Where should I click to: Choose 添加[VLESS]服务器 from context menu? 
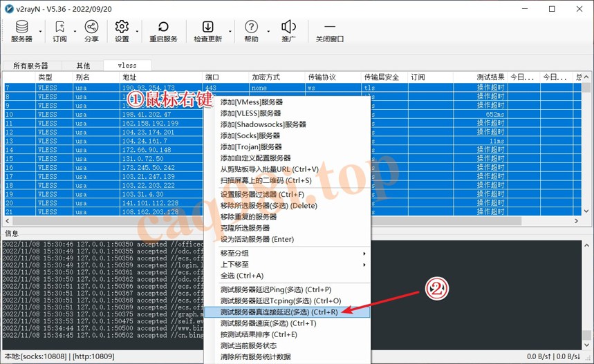point(287,113)
